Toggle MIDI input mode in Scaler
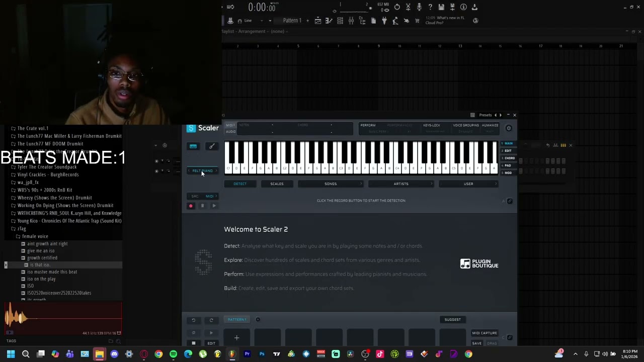The height and width of the screenshot is (362, 644). click(230, 125)
